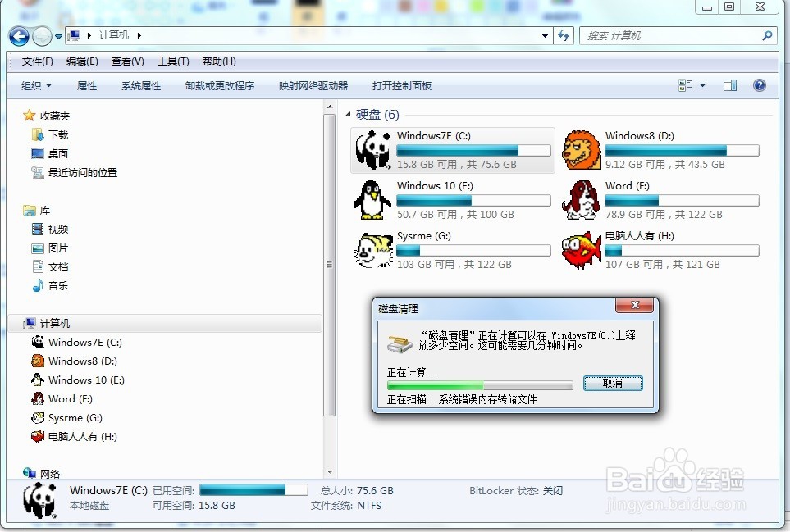Open the 帮助(H) menu
Image resolution: width=790 pixels, height=532 pixels.
click(x=219, y=61)
